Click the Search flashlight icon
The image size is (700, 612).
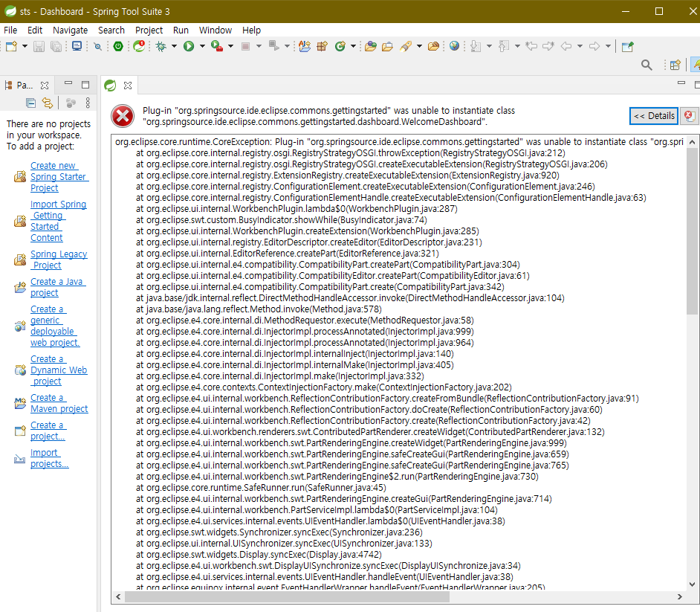point(406,46)
